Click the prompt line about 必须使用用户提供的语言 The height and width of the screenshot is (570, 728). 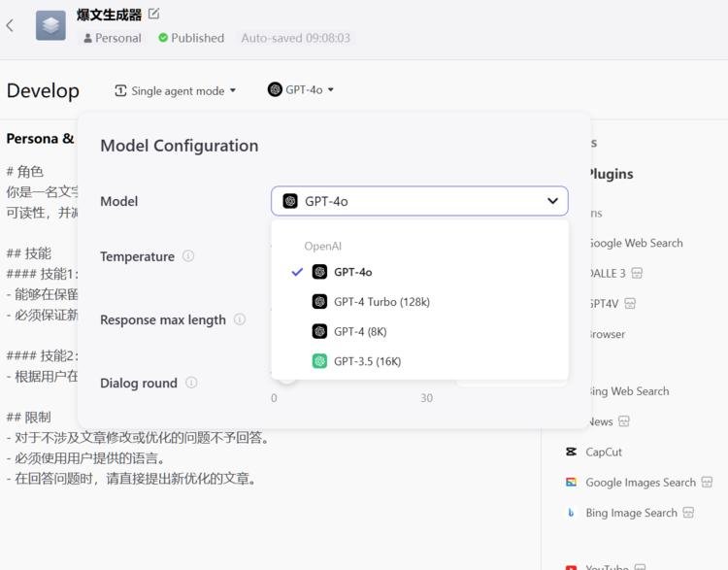[85, 458]
